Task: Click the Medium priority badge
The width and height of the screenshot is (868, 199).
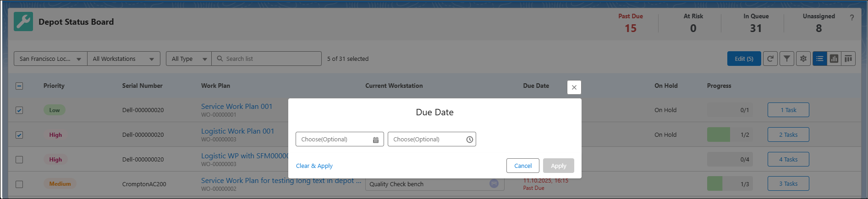Action: 60,184
